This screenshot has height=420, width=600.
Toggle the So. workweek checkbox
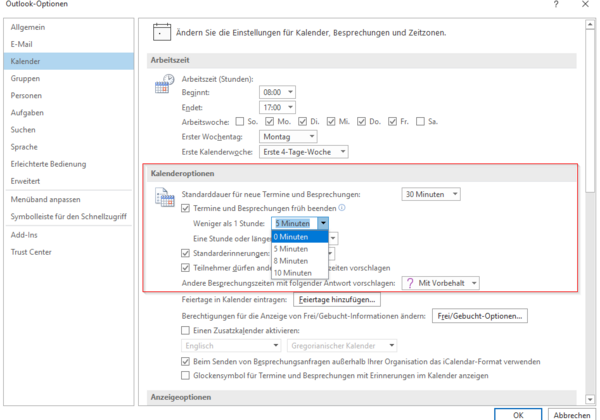[240, 122]
